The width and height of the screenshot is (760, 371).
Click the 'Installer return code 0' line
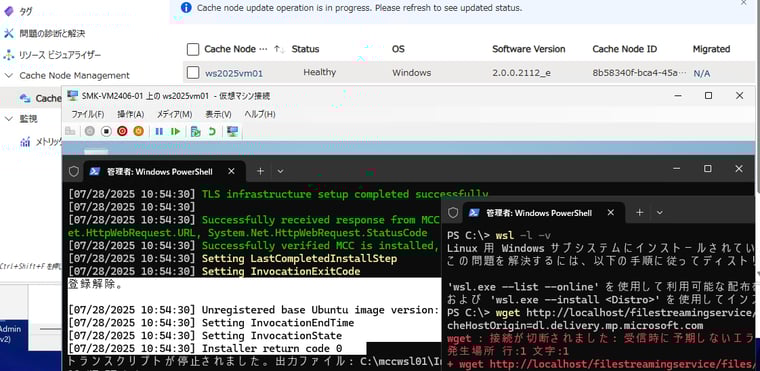[x=205, y=348]
